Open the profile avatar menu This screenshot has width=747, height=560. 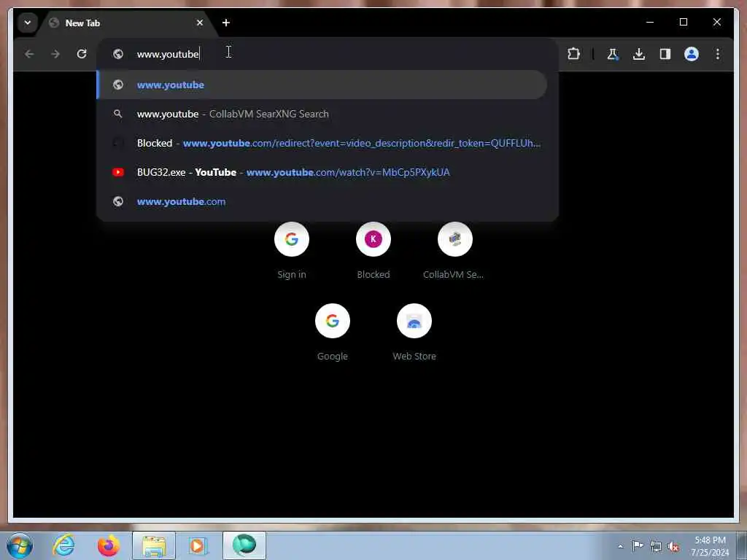pyautogui.click(x=692, y=54)
